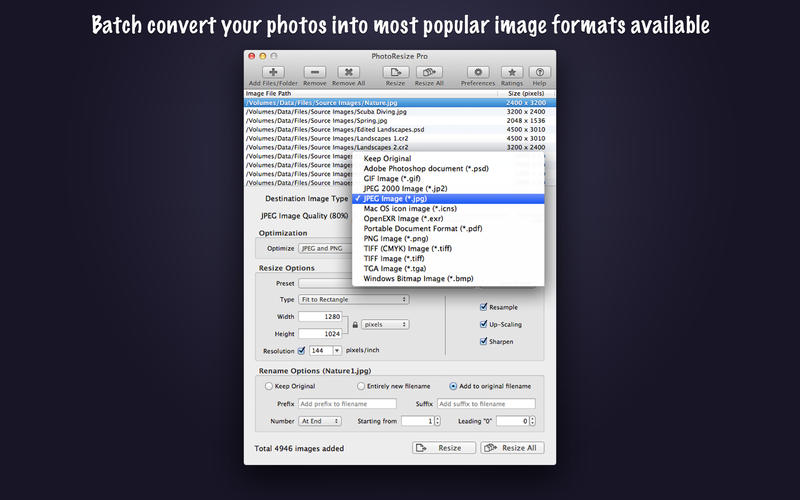The image size is (800, 500).
Task: Click the Suffix text field
Action: tap(486, 404)
